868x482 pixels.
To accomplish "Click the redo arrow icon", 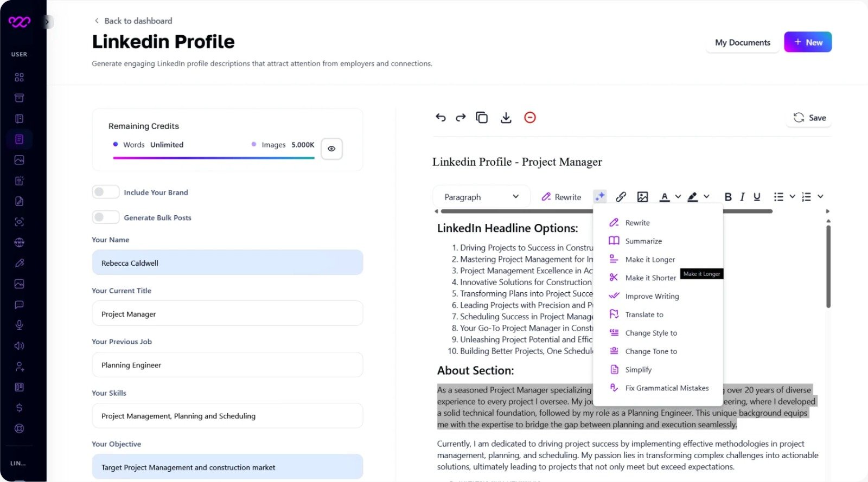I will click(x=461, y=117).
